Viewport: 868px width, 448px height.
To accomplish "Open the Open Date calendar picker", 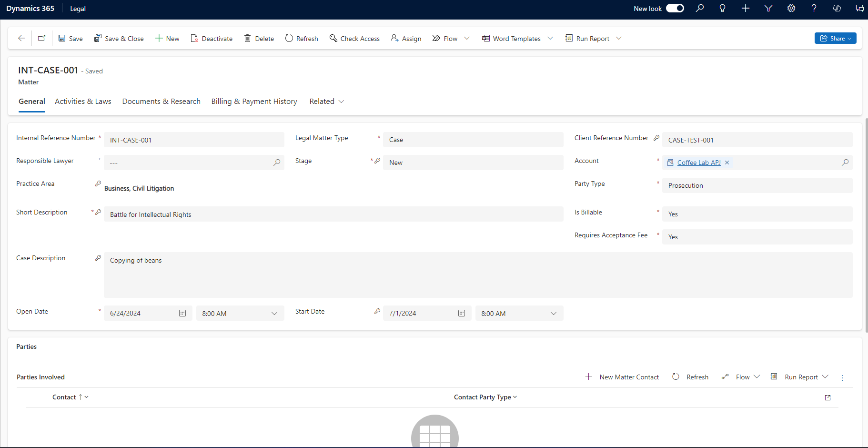I will tap(182, 313).
